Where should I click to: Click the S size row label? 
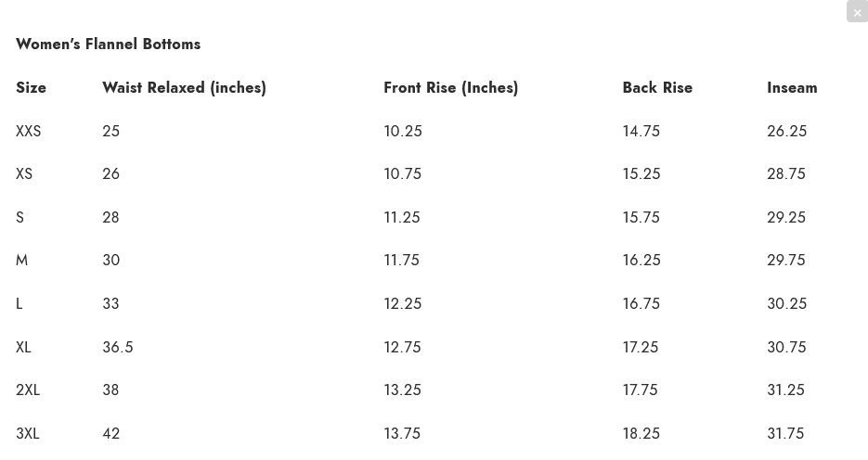pos(19,217)
